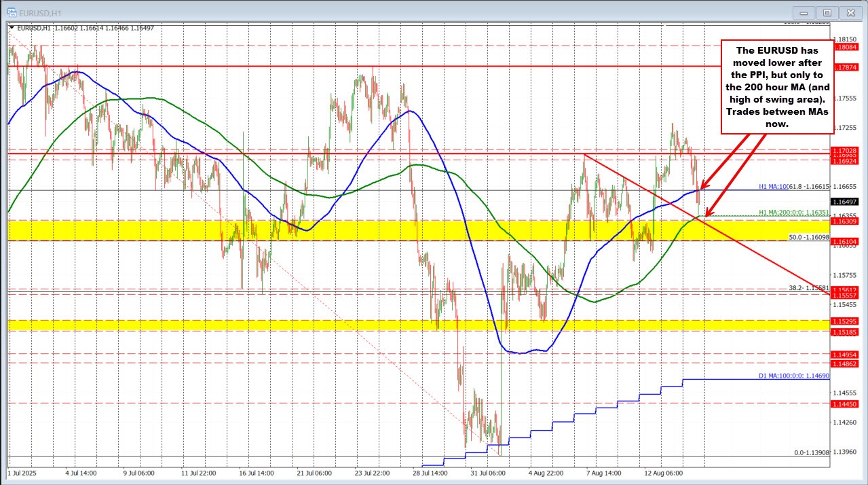Minimize the EURUSD,H1 chart window
The width and height of the screenshot is (868, 485).
pyautogui.click(x=805, y=12)
